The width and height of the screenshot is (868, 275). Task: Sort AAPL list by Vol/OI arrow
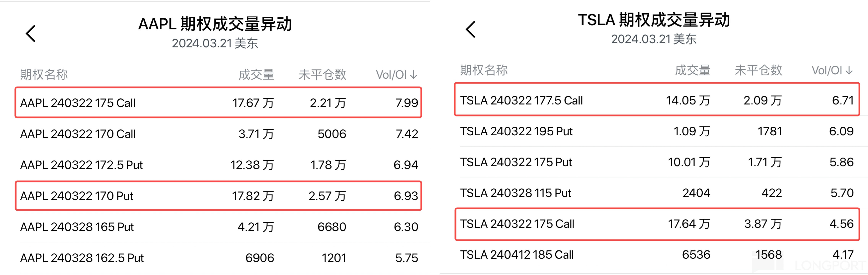414,74
